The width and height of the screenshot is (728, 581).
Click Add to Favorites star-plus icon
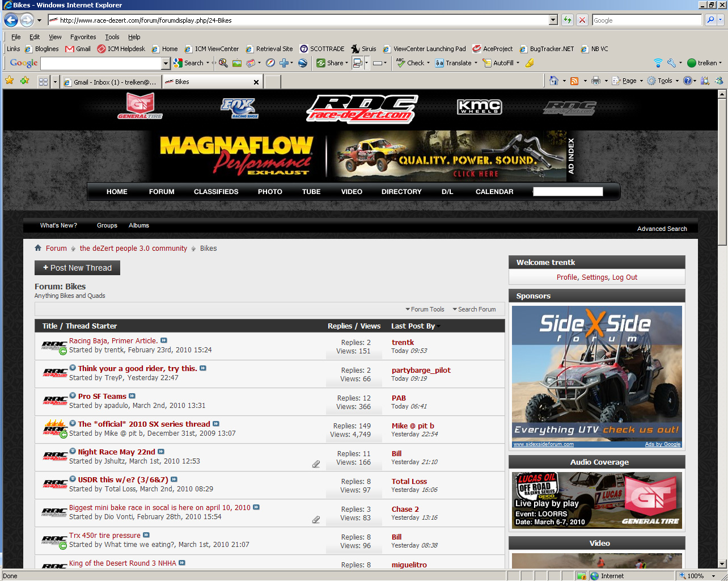(24, 81)
